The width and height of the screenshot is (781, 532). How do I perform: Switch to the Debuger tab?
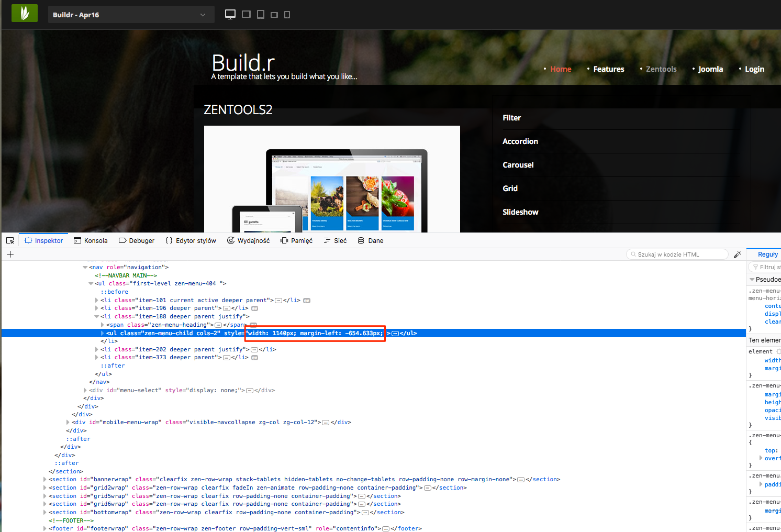[137, 241]
